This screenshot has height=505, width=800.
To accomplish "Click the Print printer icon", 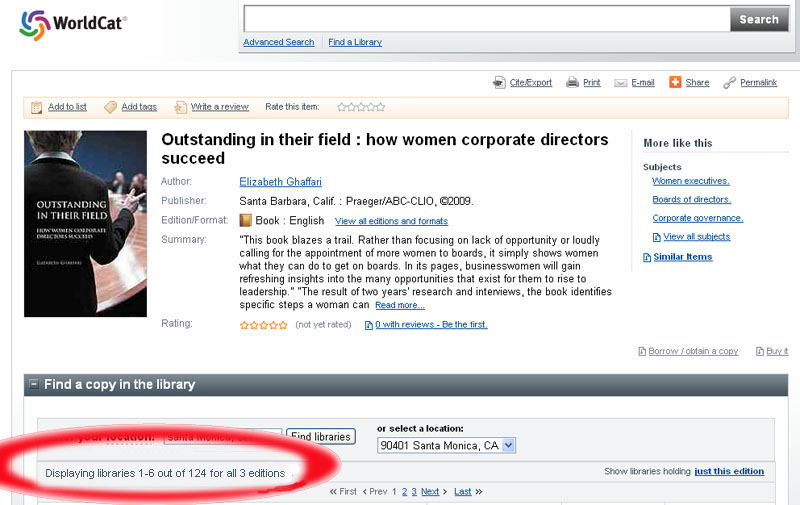I will coord(572,82).
